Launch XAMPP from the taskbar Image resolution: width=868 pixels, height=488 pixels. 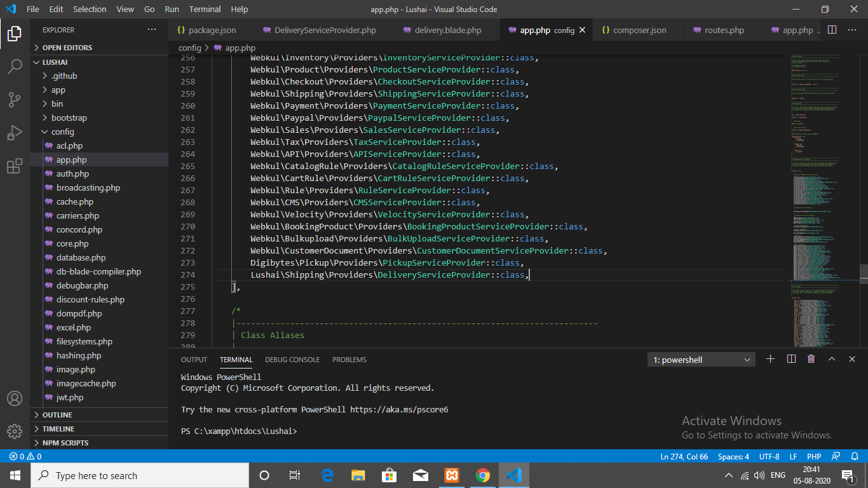click(452, 475)
